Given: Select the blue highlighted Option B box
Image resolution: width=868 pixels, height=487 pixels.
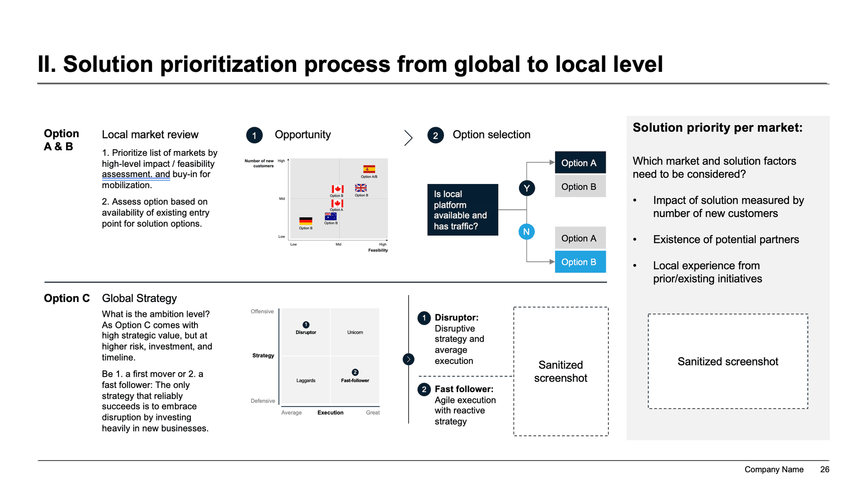Looking at the screenshot, I should coord(580,262).
